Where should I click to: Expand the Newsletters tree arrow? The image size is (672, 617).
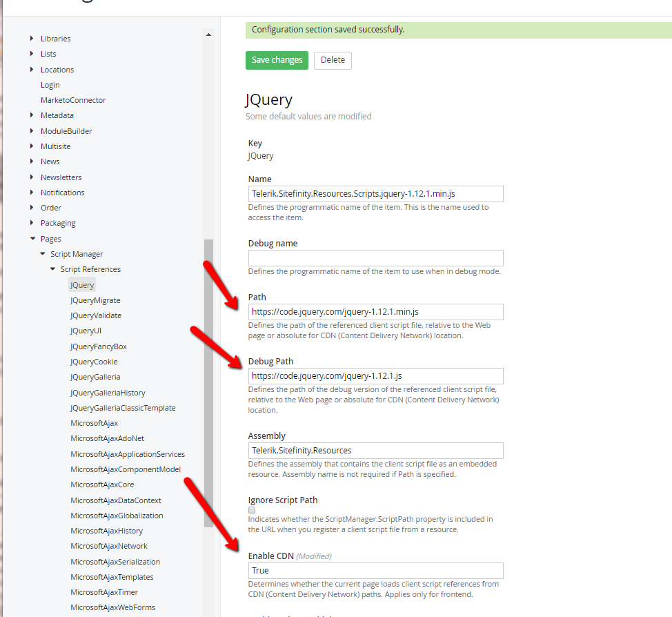32,177
